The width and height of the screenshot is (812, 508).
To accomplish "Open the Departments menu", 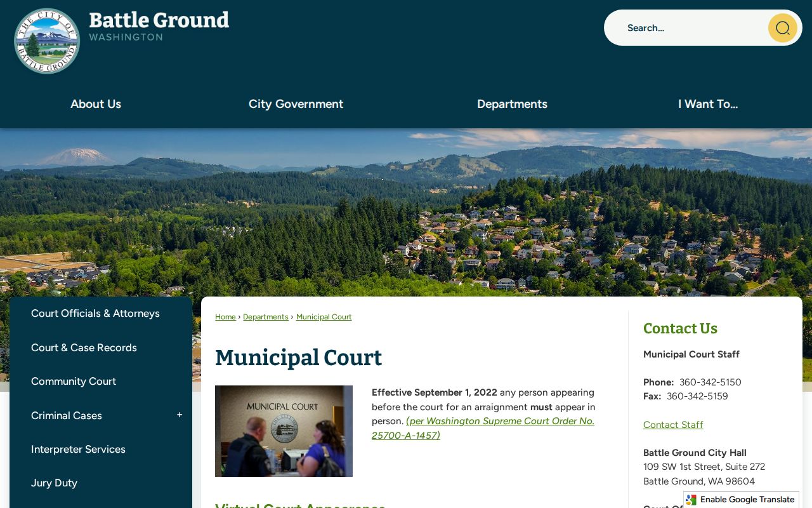I will (512, 104).
